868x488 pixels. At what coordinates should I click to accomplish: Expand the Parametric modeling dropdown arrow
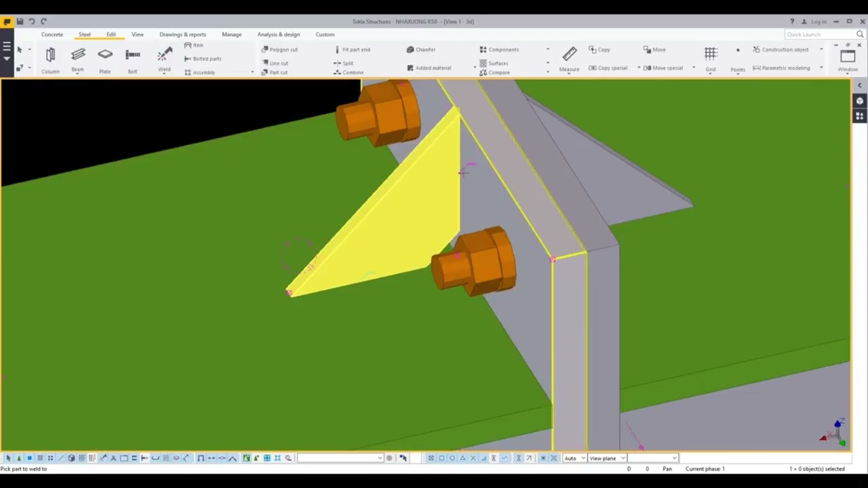point(821,68)
